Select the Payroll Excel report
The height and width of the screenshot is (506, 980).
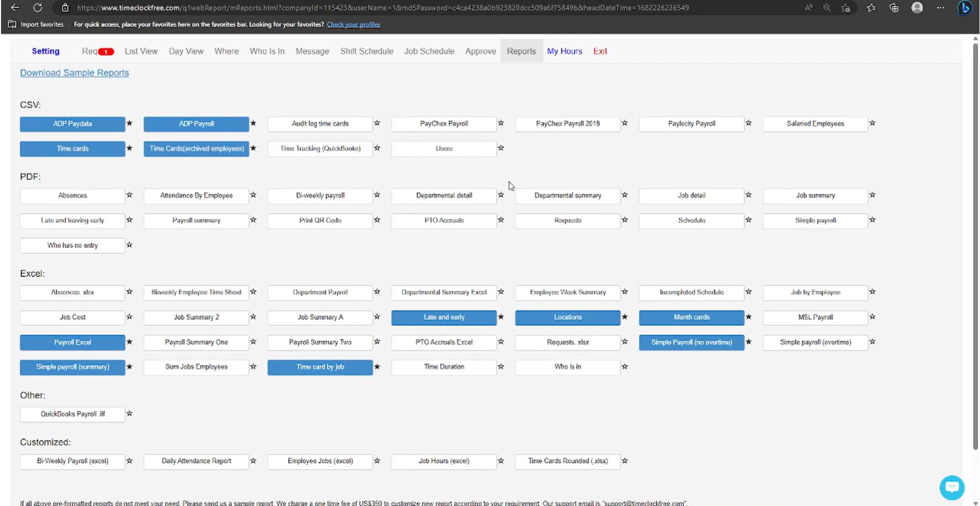tap(72, 342)
